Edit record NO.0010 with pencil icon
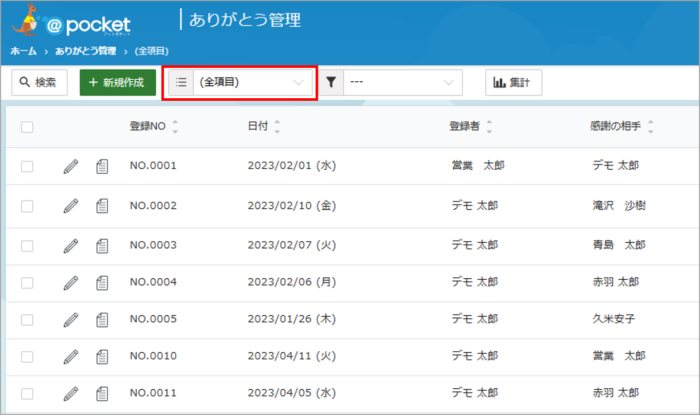 pos(71,357)
